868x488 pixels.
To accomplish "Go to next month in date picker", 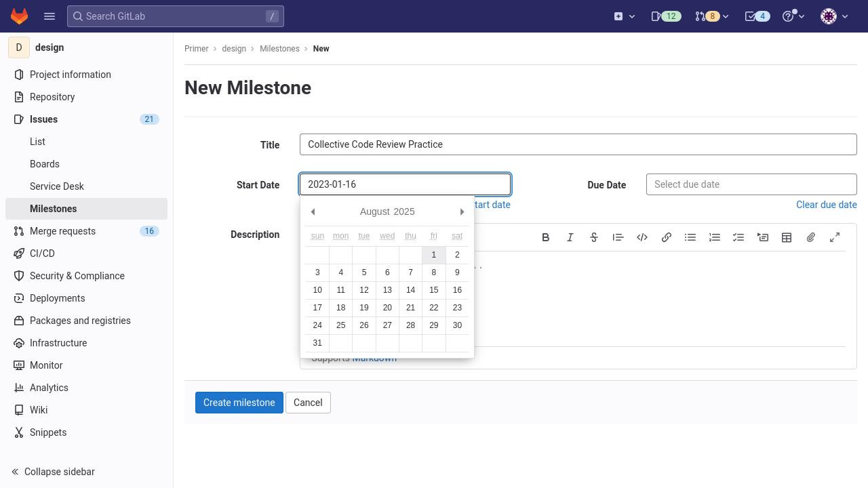I will pyautogui.click(x=462, y=212).
